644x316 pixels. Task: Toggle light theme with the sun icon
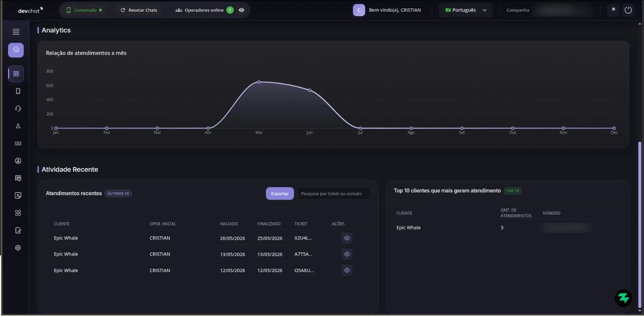point(613,10)
